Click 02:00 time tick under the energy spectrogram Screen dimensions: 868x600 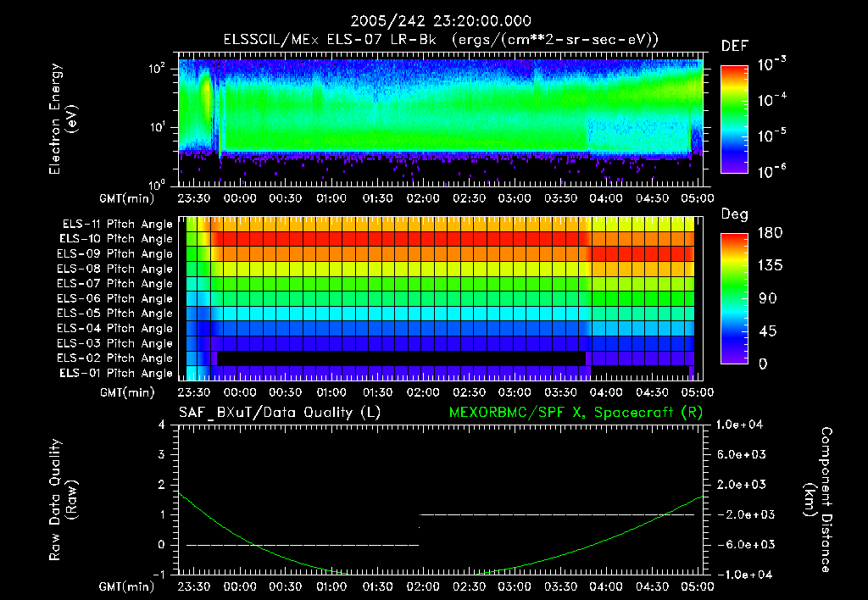(423, 198)
